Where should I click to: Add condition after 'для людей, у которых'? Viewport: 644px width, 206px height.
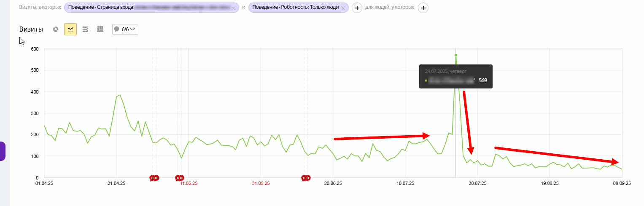pyautogui.click(x=423, y=8)
